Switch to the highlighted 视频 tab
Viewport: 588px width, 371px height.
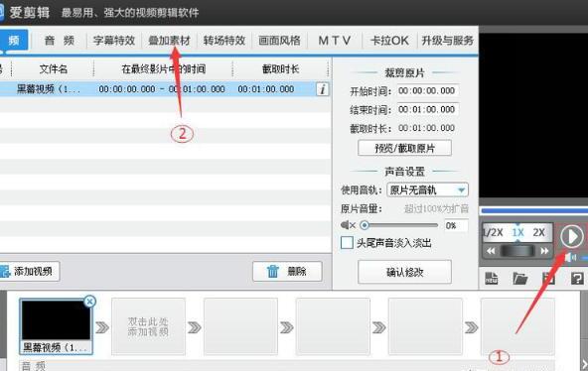coord(14,40)
